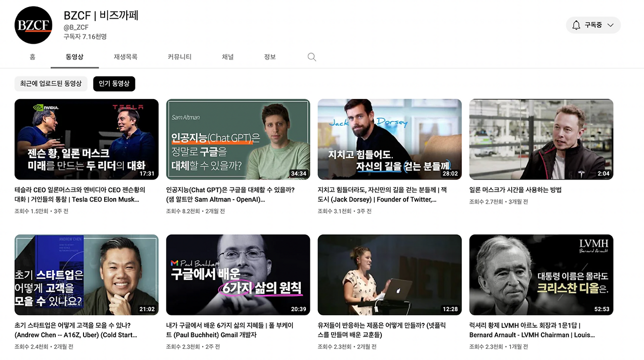Screen dimensions: 644x360
Task: Switch to the 재생목록 tab
Action: [126, 57]
